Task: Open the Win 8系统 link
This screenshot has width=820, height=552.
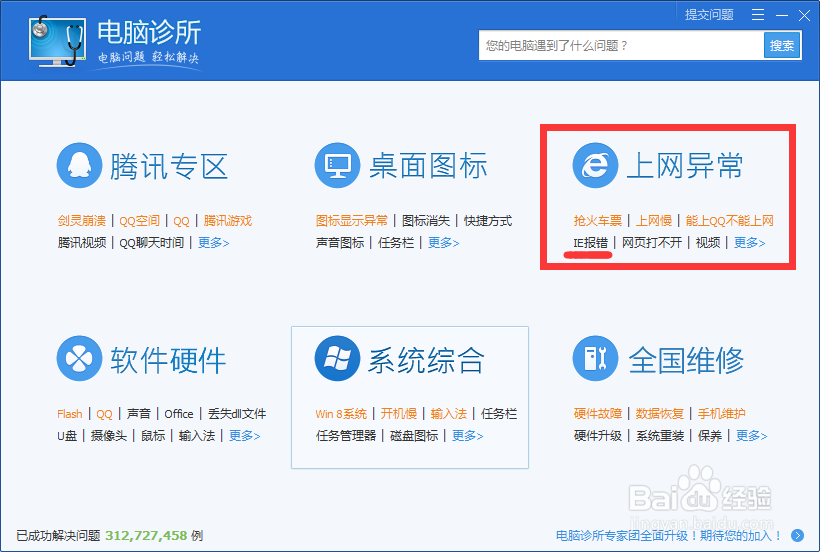Action: coord(341,414)
